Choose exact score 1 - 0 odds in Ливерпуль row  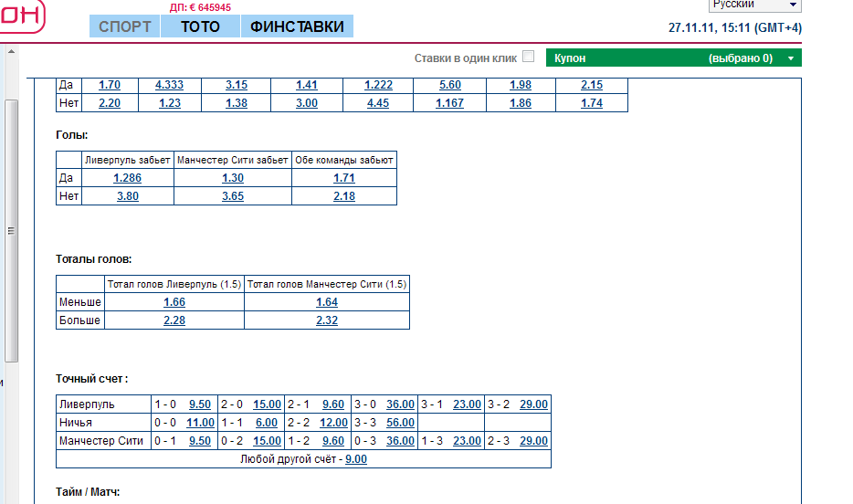pos(200,404)
